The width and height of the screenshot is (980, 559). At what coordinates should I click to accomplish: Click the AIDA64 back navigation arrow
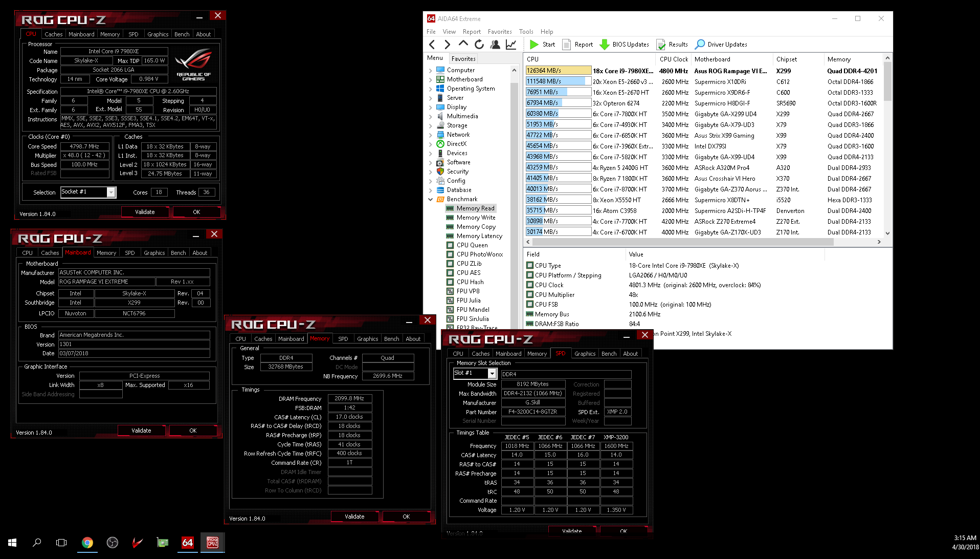tap(432, 45)
